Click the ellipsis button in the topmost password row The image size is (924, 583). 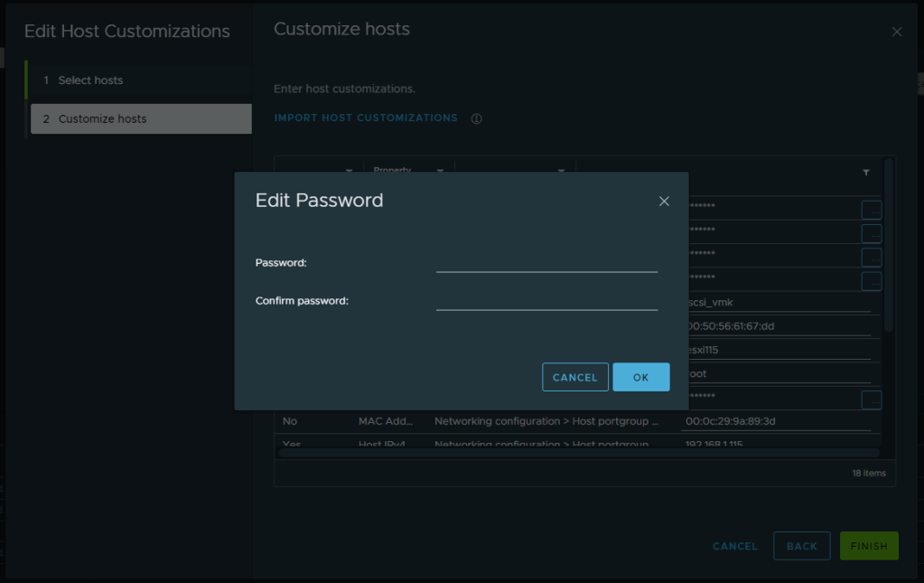(x=871, y=210)
